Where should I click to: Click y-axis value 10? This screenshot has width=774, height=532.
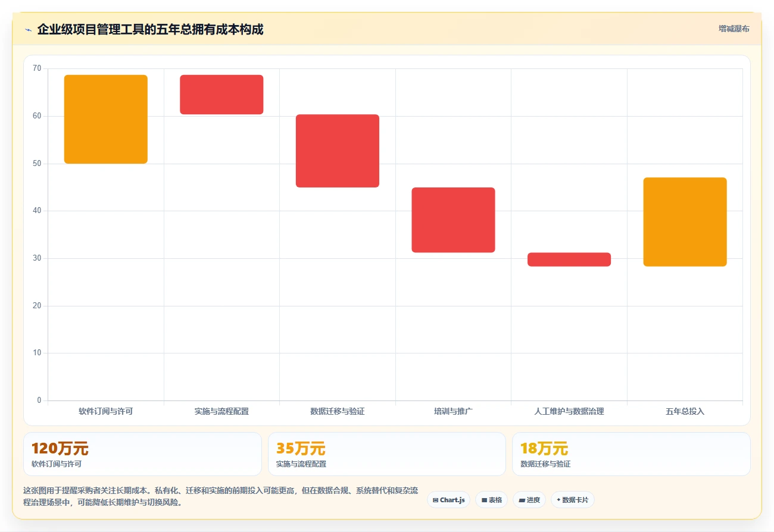tap(37, 353)
